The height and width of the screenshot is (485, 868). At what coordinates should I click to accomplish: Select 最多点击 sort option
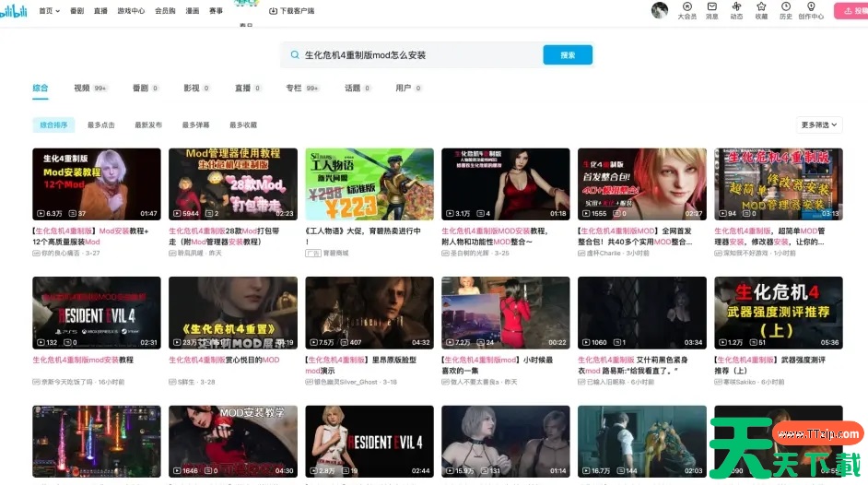click(x=100, y=125)
